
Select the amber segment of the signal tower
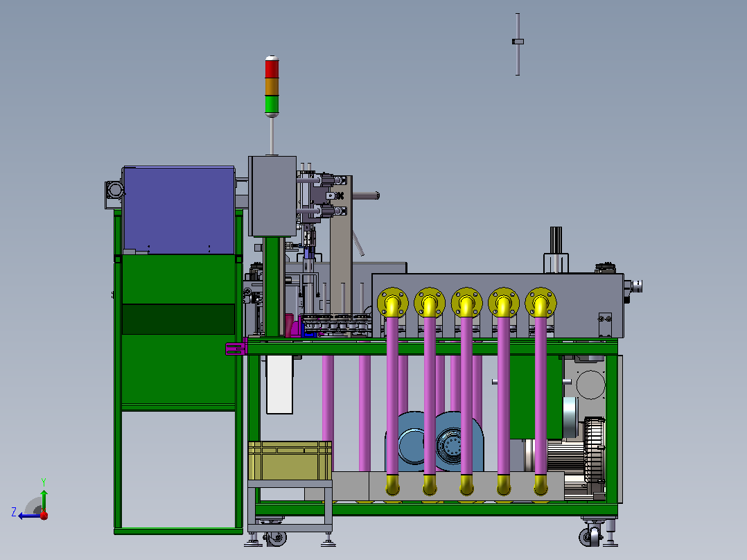click(x=272, y=86)
